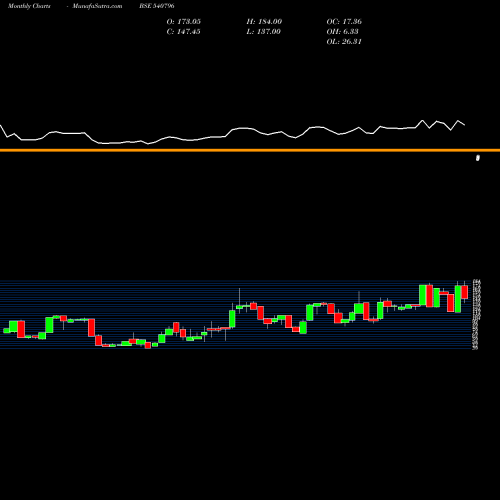Click the 'BSE 540796' symbol text
This screenshot has width=500, height=500.
(x=157, y=6)
